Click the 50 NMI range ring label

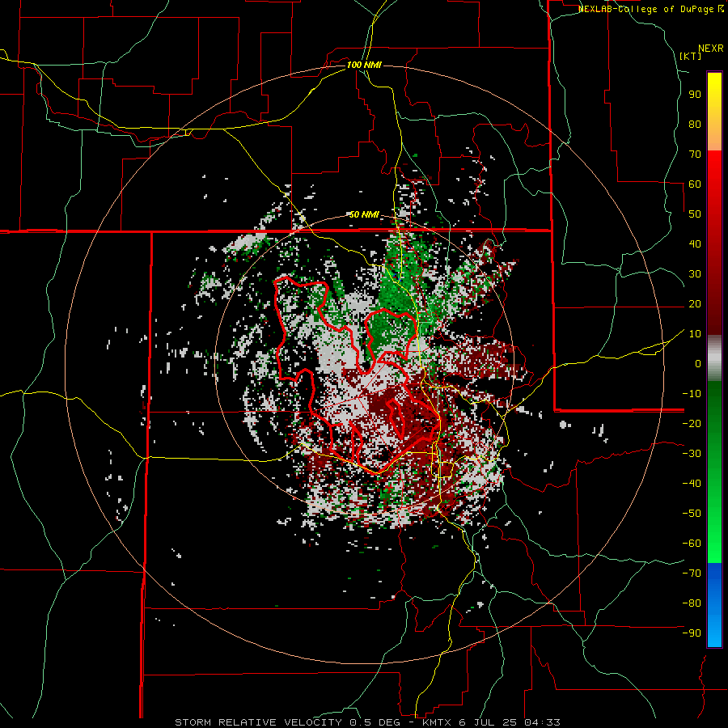click(364, 214)
